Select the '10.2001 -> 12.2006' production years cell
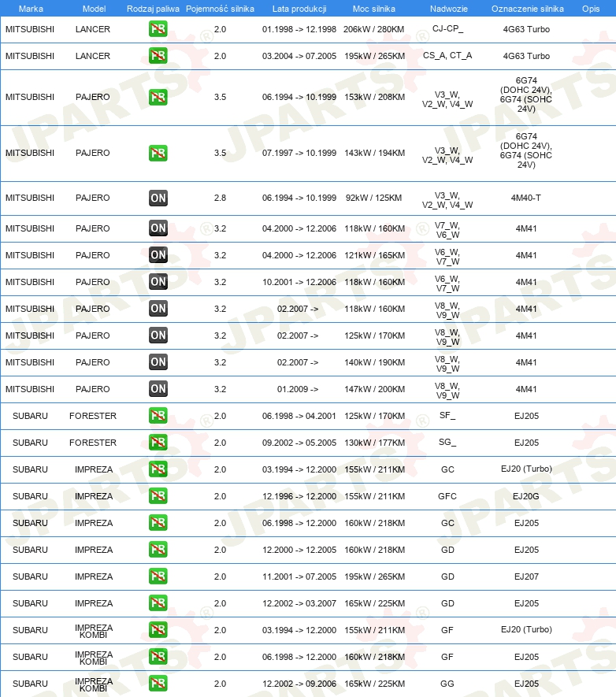This screenshot has height=697, width=616. pyautogui.click(x=299, y=282)
